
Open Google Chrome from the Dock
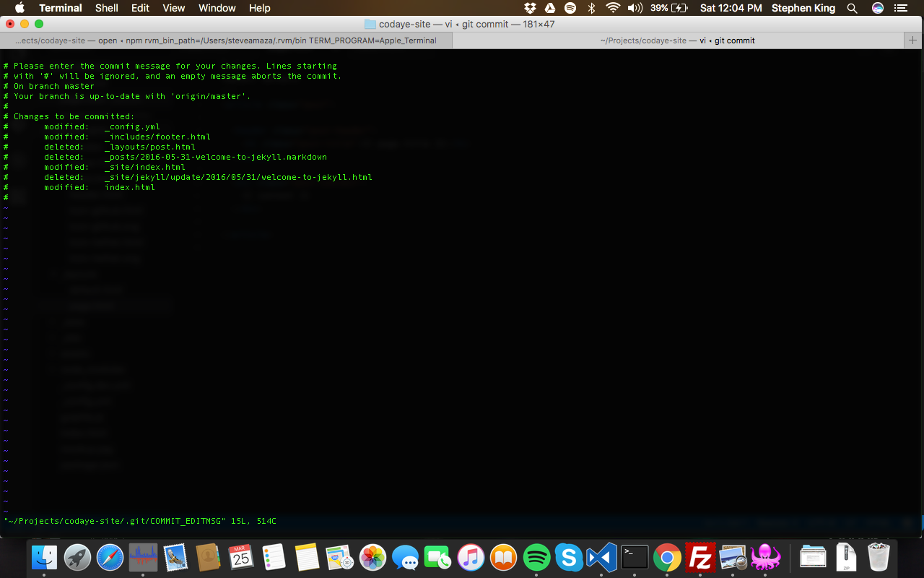[x=667, y=557]
